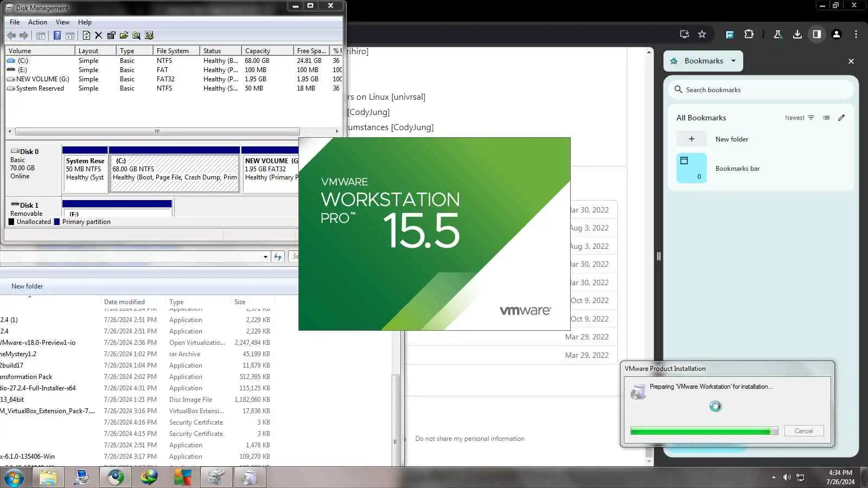Click the edit pencil icon in Bookmarks panel
868x488 pixels.
point(841,118)
